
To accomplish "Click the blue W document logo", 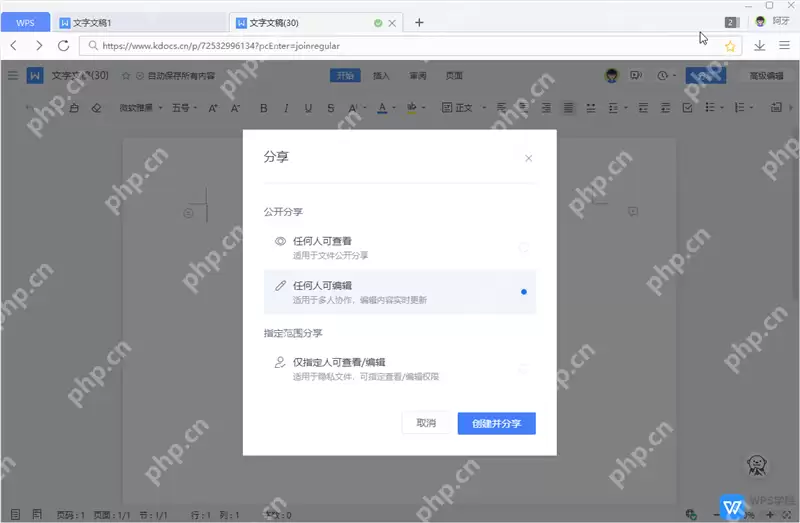I will 35,76.
